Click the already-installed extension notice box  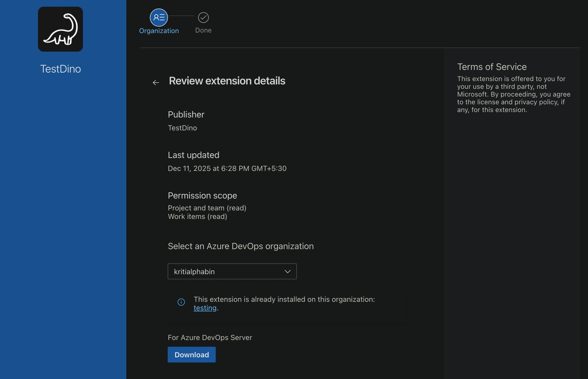pyautogui.click(x=287, y=306)
